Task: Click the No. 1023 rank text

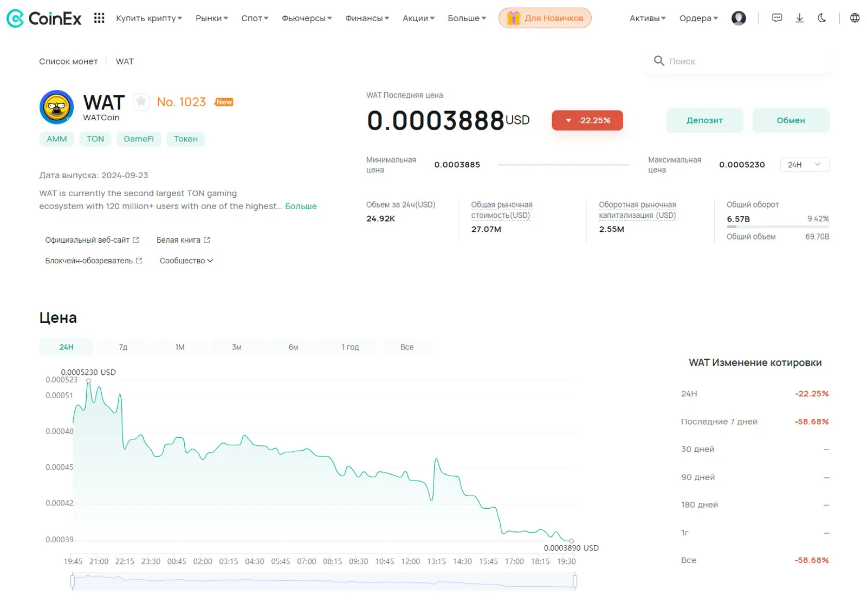Action: click(x=182, y=102)
